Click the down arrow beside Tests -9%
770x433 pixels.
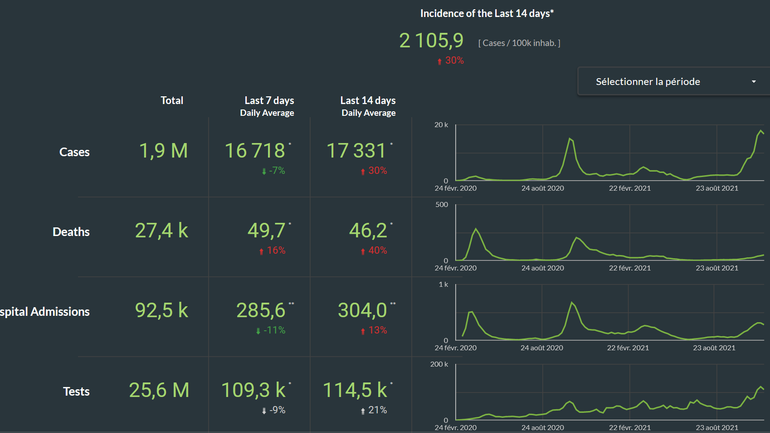(262, 409)
